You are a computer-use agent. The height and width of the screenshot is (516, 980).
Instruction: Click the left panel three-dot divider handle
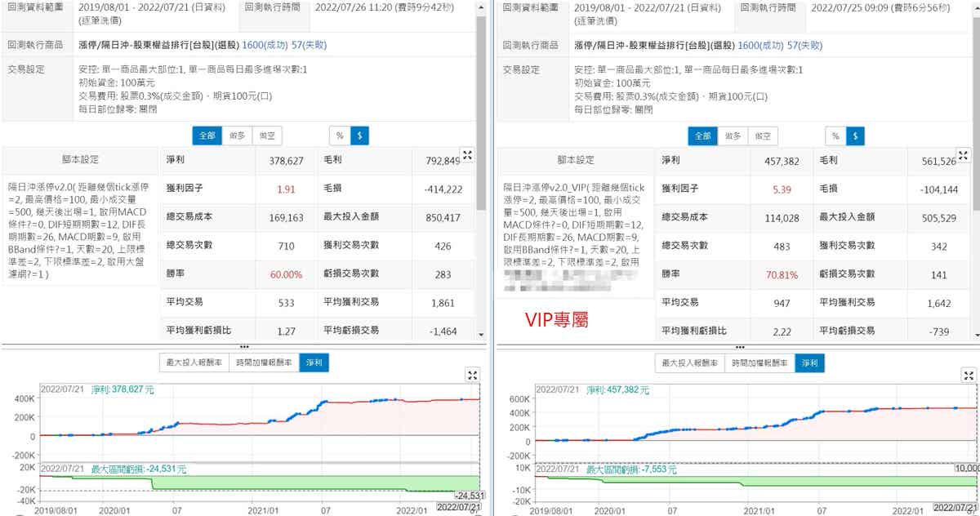click(243, 347)
